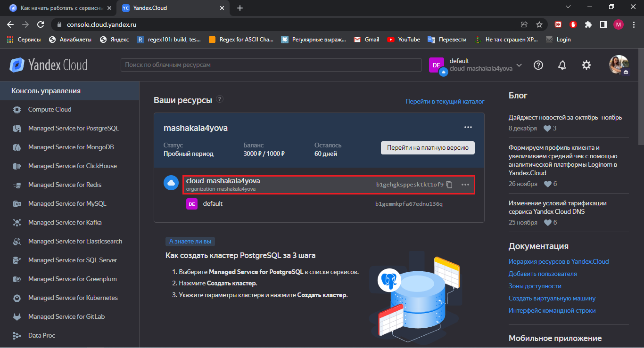Click the Kafka icon in sidebar

(17, 223)
